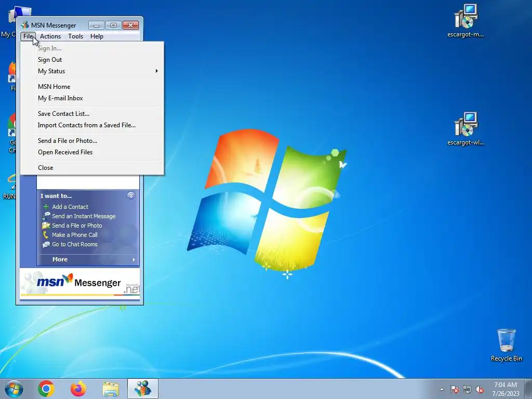Launch Firefox from the taskbar
Image resolution: width=532 pixels, height=399 pixels.
[78, 389]
